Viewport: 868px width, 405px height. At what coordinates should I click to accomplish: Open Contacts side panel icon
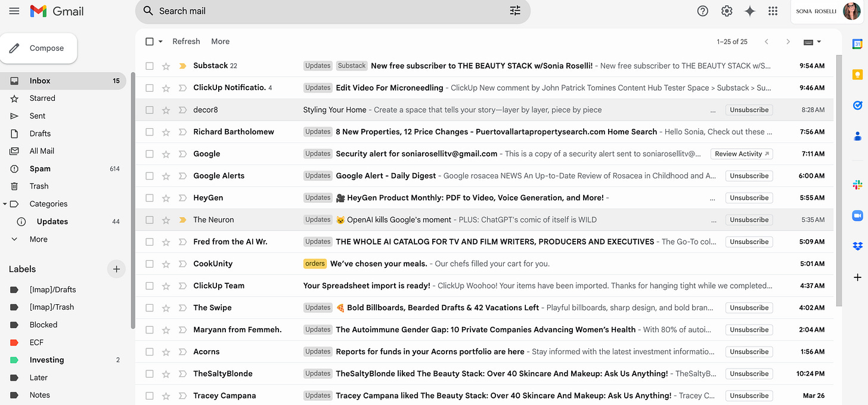[x=857, y=137]
